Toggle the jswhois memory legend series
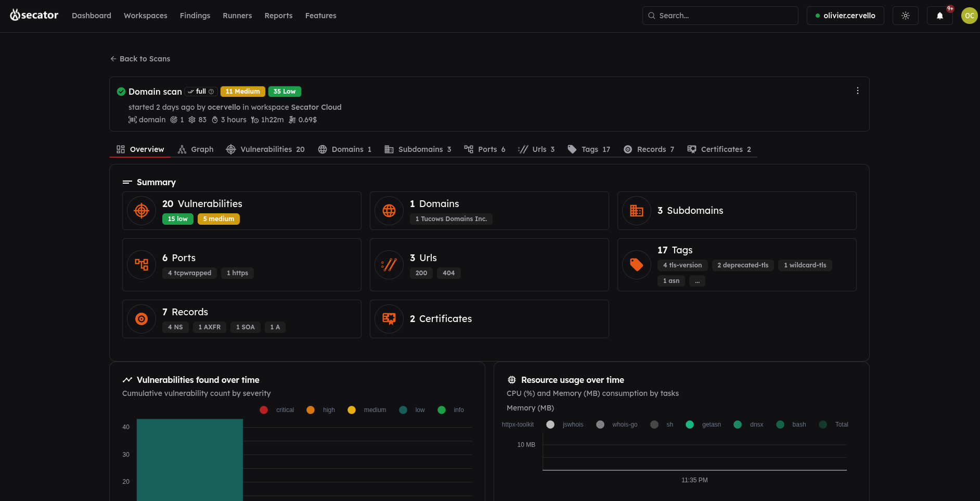Screen dimensions: 980x501 [565, 425]
